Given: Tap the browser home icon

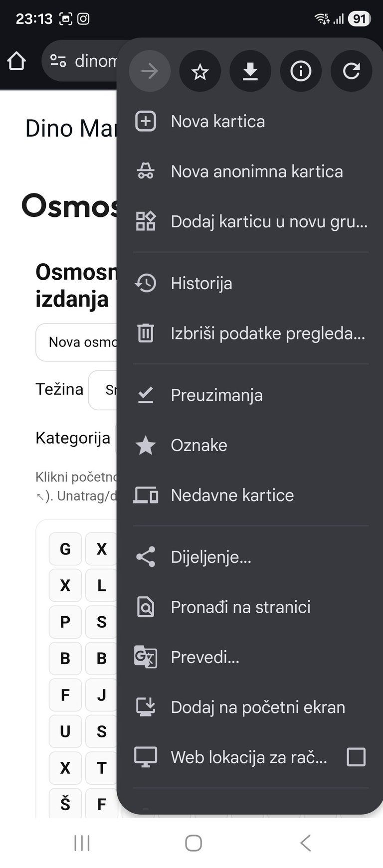Looking at the screenshot, I should (16, 61).
